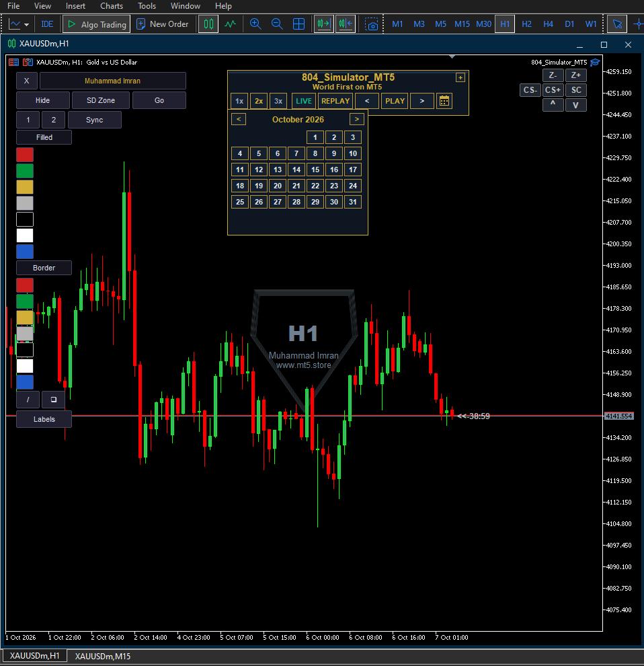Open the Insert menu
Screen dimensions: 644x666
tap(75, 6)
